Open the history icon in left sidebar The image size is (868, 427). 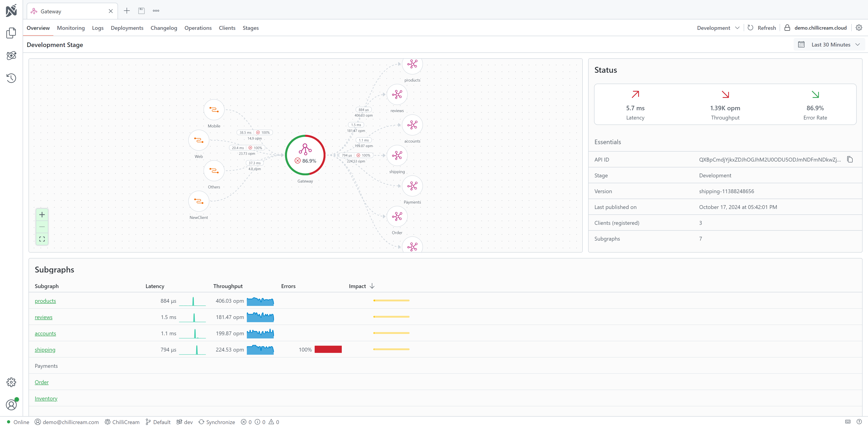click(11, 78)
